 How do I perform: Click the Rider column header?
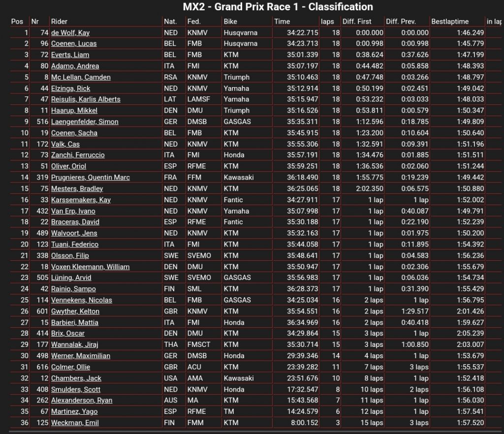(59, 22)
